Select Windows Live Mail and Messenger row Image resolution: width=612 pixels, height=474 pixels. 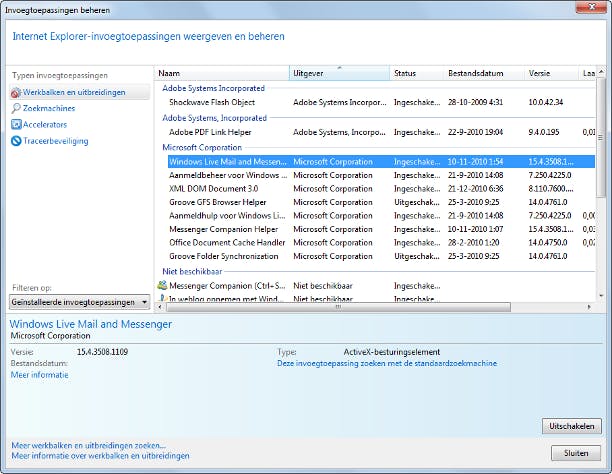pyautogui.click(x=381, y=162)
